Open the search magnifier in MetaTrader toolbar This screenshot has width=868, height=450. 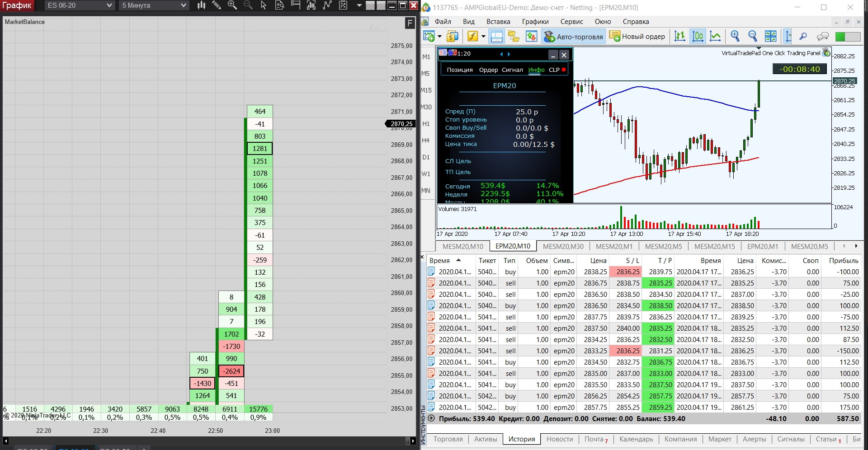[803, 37]
